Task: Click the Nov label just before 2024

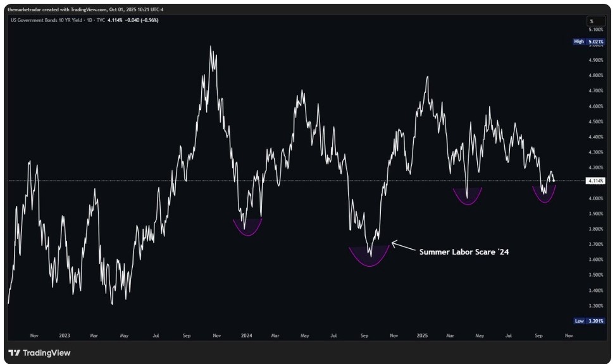Action: click(217, 336)
